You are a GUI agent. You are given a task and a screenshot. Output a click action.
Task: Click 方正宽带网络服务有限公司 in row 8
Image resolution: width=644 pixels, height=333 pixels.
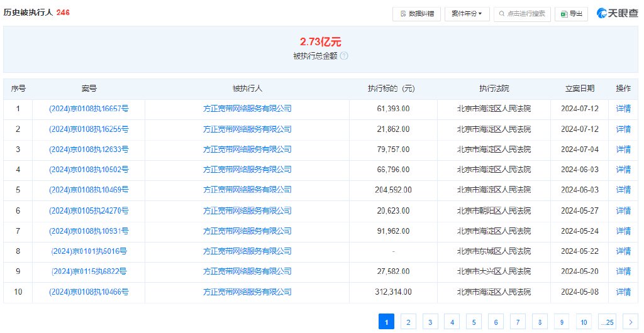pos(247,251)
